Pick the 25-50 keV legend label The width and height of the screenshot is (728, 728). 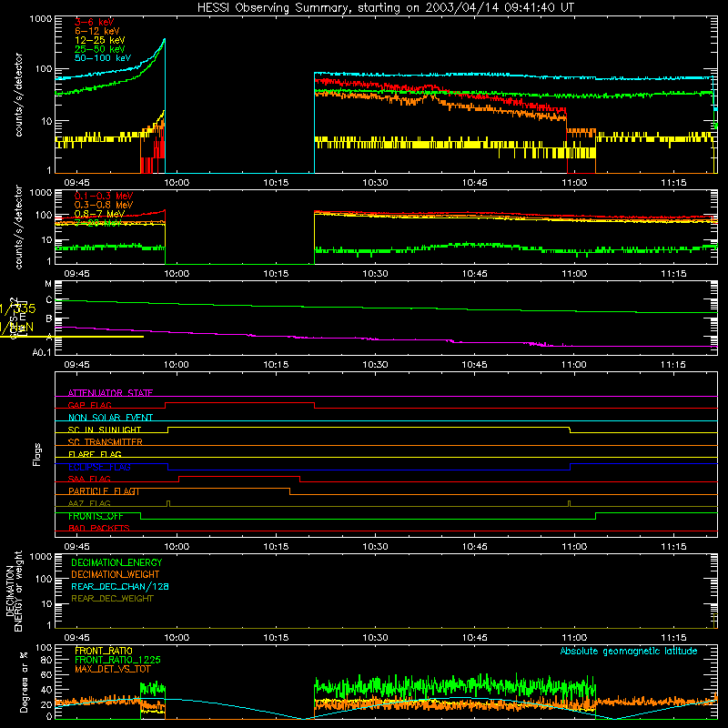click(x=99, y=49)
